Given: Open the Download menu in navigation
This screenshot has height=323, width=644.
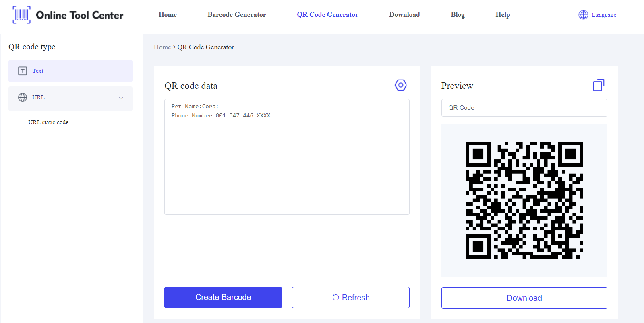Looking at the screenshot, I should tap(404, 15).
